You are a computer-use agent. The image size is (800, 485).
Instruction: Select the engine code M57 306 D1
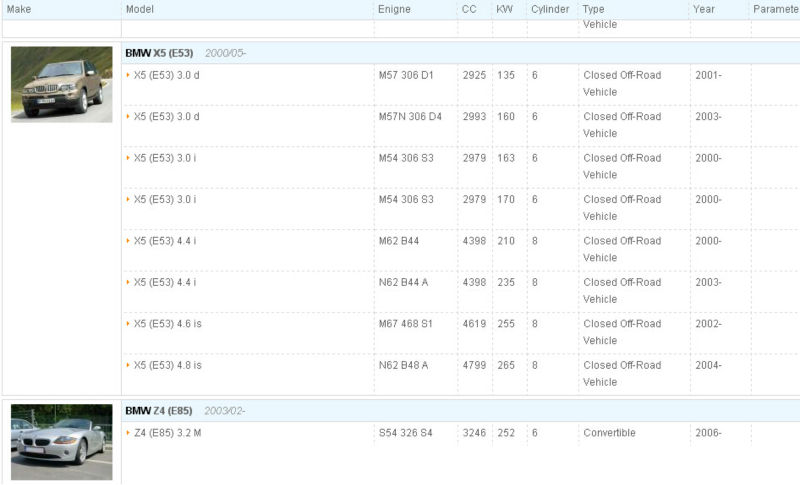pos(406,75)
